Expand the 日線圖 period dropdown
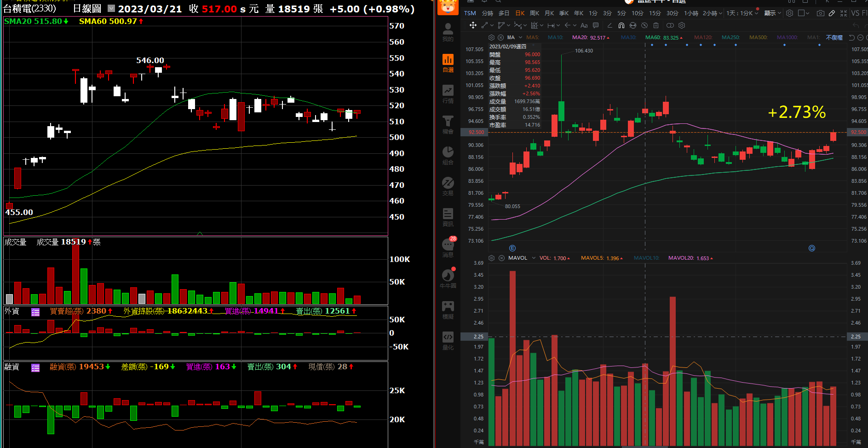Image resolution: width=868 pixels, height=448 pixels. (111, 8)
